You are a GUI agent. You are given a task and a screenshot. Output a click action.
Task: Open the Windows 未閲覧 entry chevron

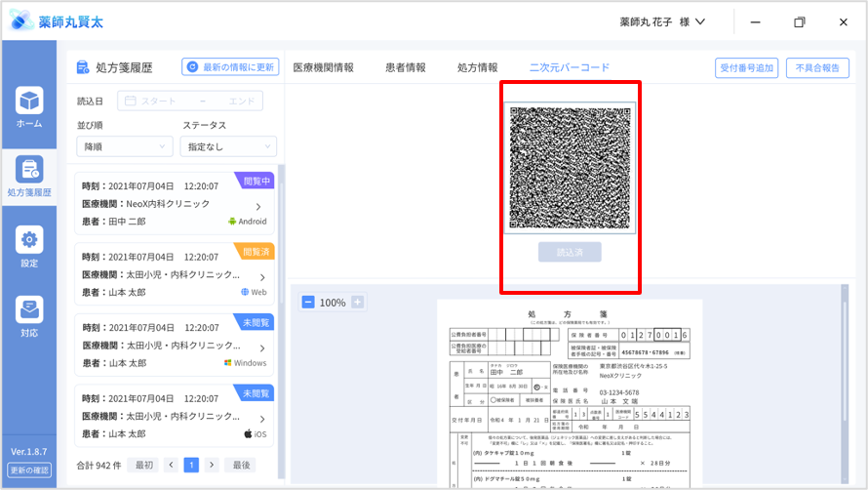pyautogui.click(x=262, y=348)
